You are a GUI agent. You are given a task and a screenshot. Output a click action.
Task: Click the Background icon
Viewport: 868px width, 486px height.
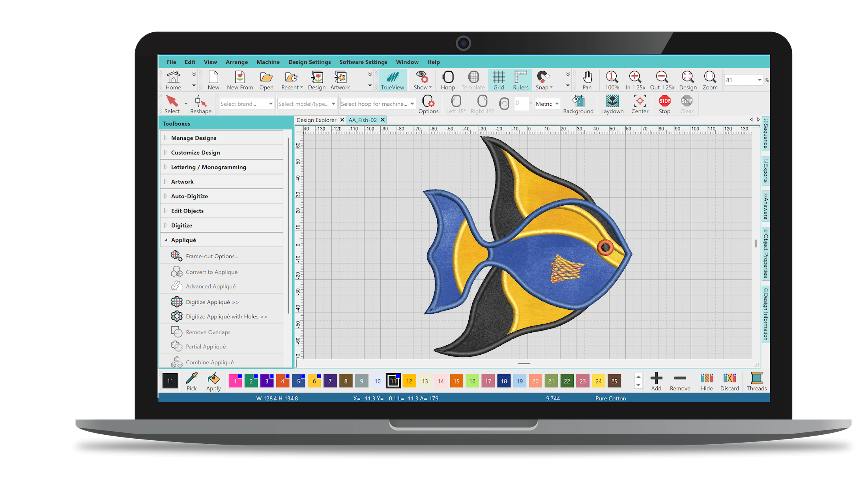(x=578, y=104)
